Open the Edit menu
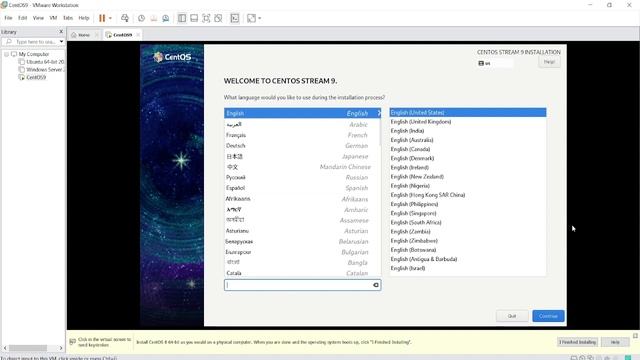Viewport: 640px width, 360px height. [22, 18]
